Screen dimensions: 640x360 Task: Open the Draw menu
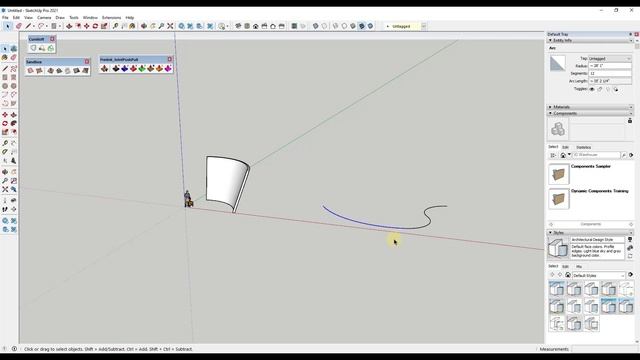[60, 18]
